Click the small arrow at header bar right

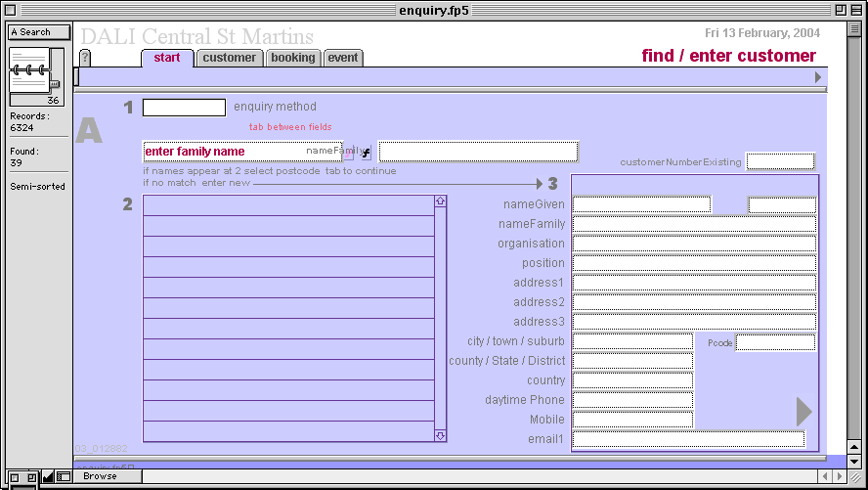(818, 77)
